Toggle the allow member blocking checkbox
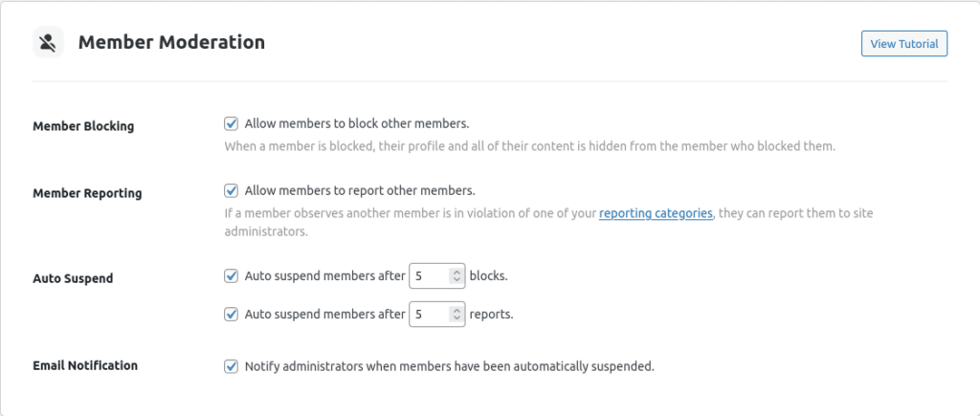 pos(231,123)
